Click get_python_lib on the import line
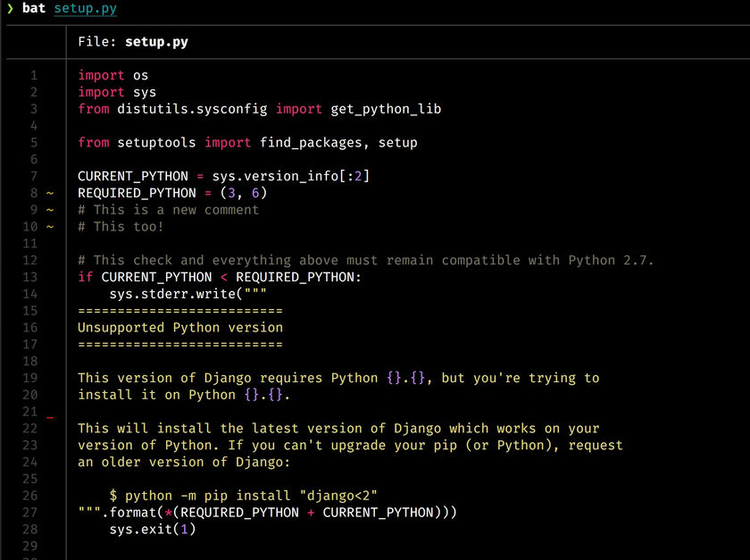Image resolution: width=750 pixels, height=560 pixels. click(x=386, y=109)
